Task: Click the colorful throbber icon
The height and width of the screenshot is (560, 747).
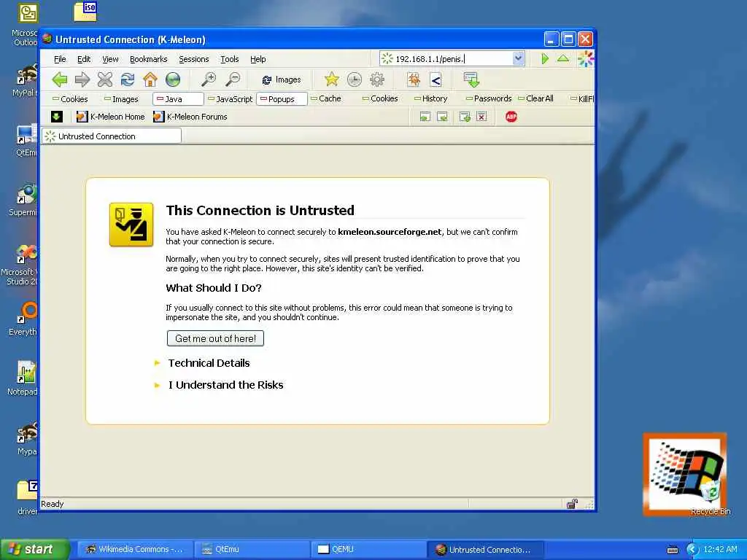Action: point(586,59)
